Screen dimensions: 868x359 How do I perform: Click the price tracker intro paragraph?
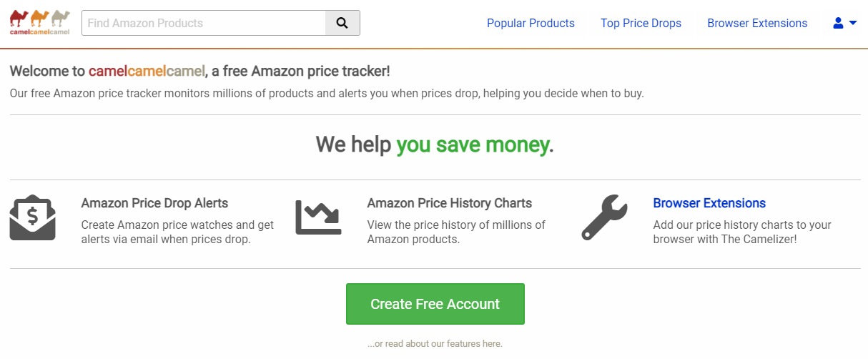click(x=327, y=94)
